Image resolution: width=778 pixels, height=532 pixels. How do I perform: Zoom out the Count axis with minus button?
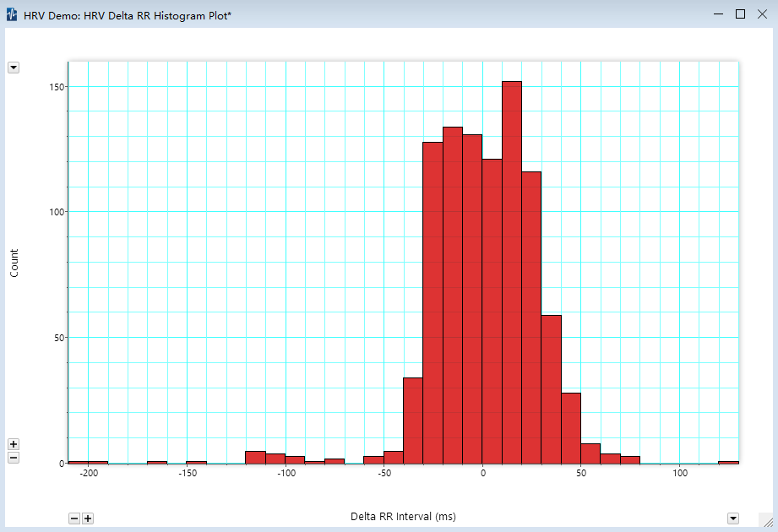point(14,458)
